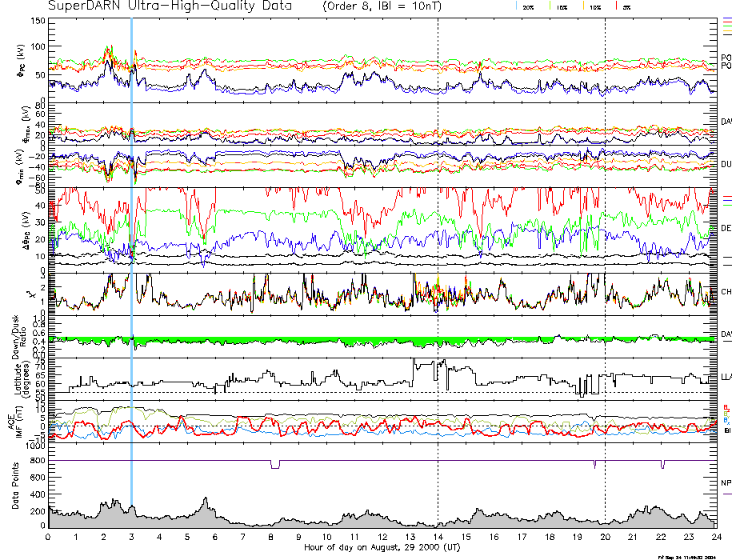Click the hour 8 tick label on the x-axis
This screenshot has width=732, height=560.
click(270, 537)
